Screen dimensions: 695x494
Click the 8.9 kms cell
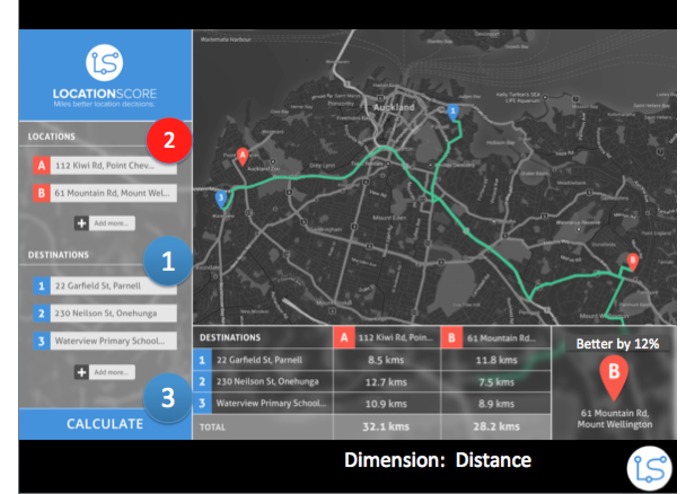click(496, 403)
